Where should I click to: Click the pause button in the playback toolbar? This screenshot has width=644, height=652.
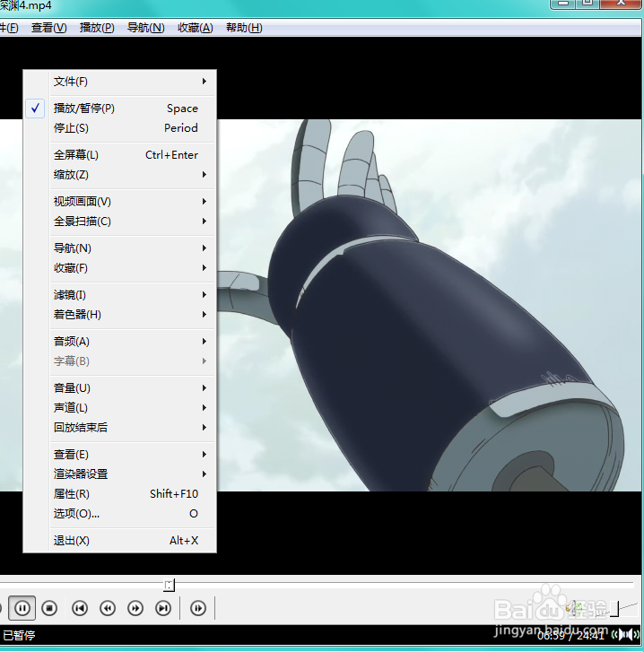(x=22, y=608)
